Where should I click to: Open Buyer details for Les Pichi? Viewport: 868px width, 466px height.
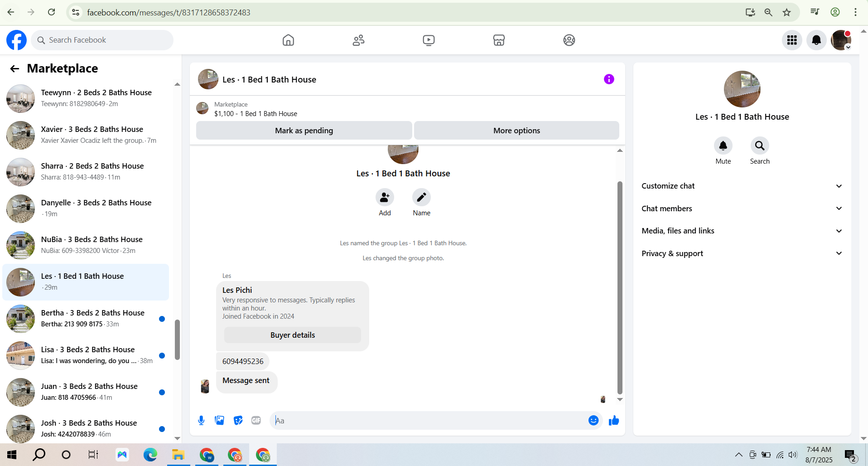click(293, 335)
